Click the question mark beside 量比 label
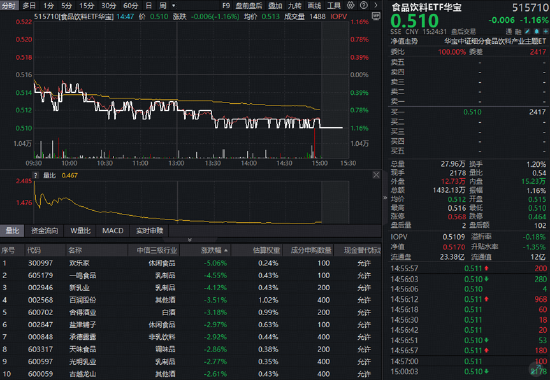This screenshot has height=380, width=550. tap(36, 175)
